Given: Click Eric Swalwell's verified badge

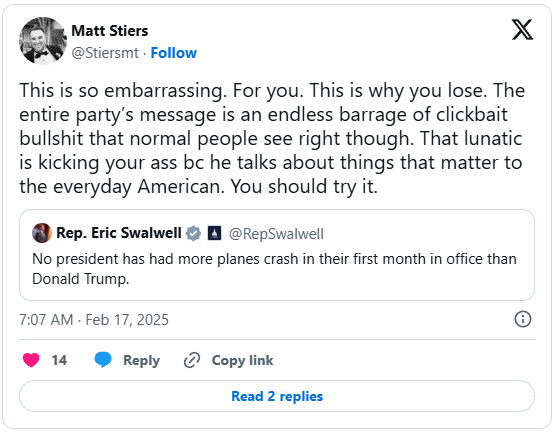Looking at the screenshot, I should pos(194,233).
